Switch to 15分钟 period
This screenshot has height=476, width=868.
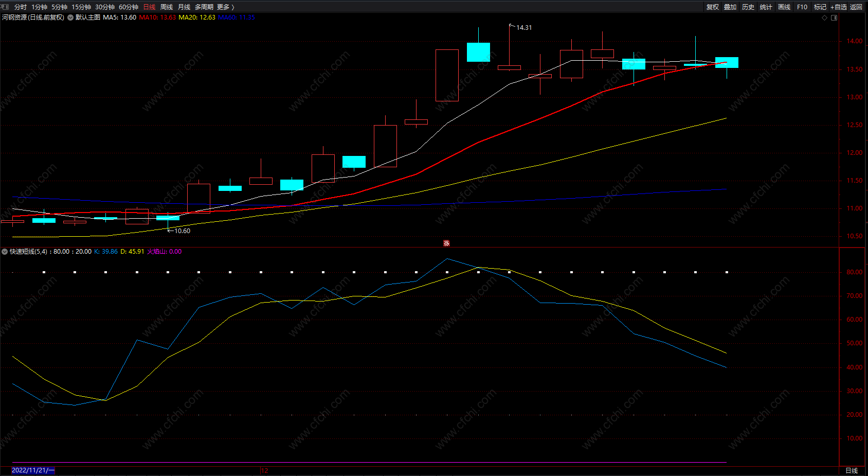(x=81, y=7)
